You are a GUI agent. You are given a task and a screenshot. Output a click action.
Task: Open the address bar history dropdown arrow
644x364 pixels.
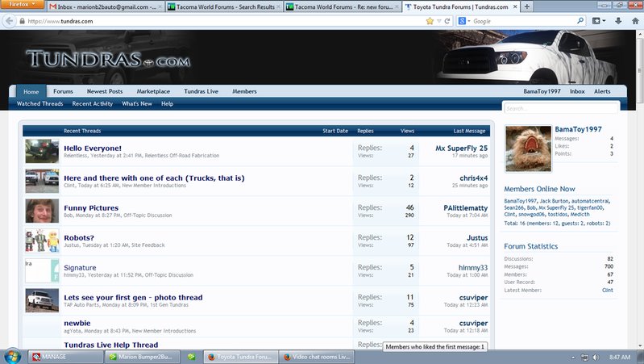[439, 21]
